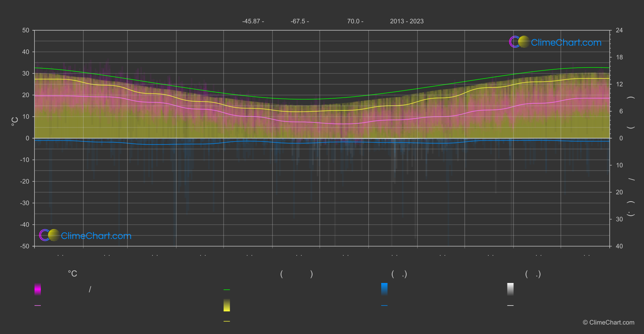Click the upper-right ClimeChart.com logo icon
Screen dimensions: 644x334
coord(519,42)
